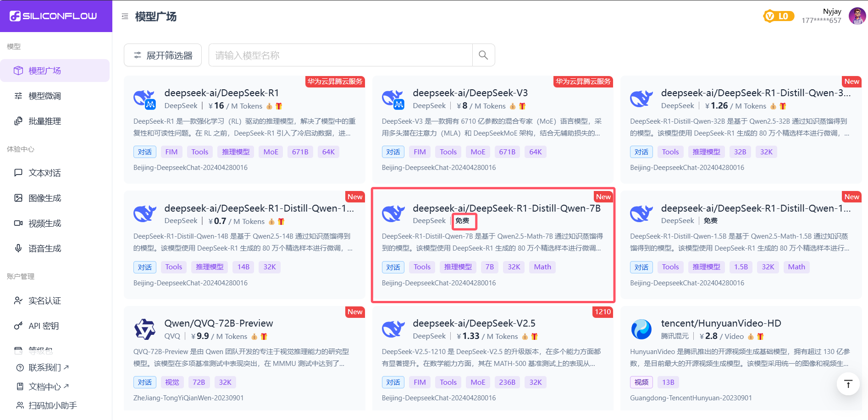Click 32B tag on Distill-Qwen-32B card

pos(740,152)
